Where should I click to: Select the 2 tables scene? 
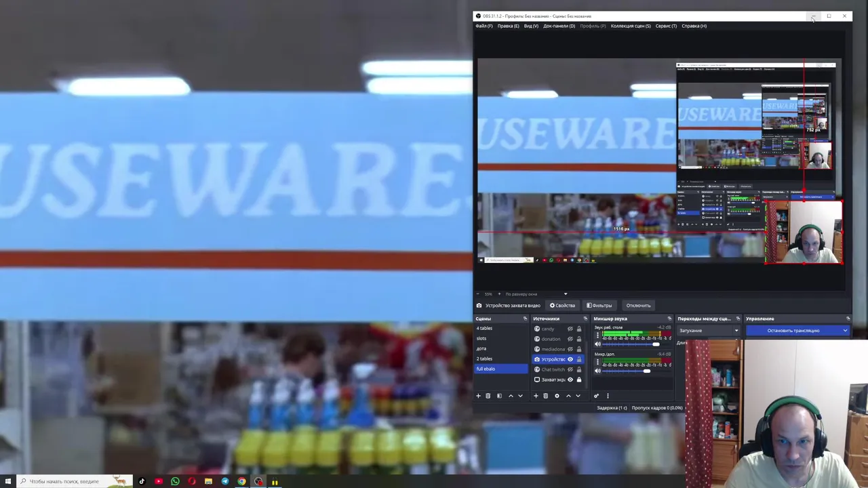(501, 359)
